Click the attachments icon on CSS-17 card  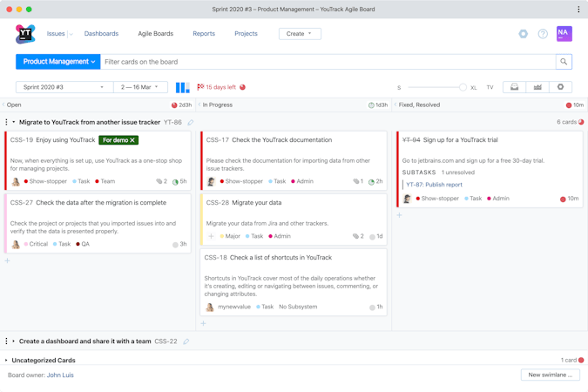click(x=355, y=181)
